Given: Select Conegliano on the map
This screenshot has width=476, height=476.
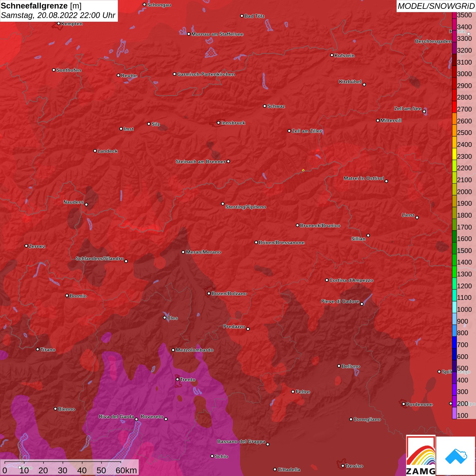Looking at the screenshot, I should point(367,419).
